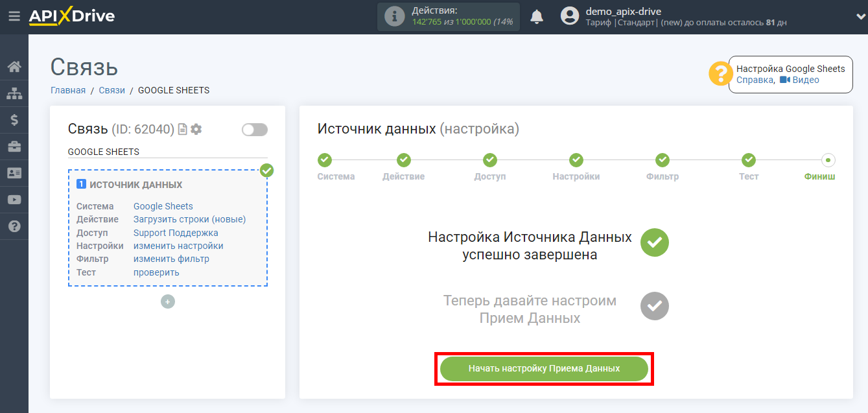
Task: Open the user avatar icon
Action: 570,16
